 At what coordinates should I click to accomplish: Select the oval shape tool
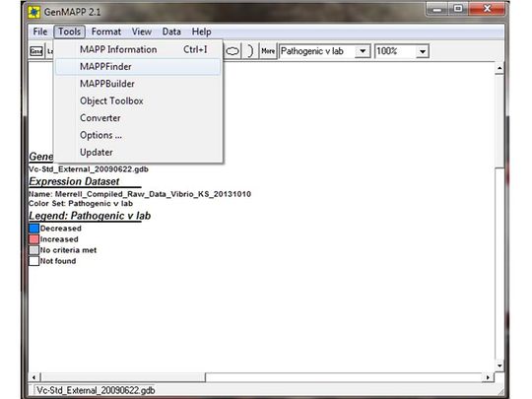[233, 51]
